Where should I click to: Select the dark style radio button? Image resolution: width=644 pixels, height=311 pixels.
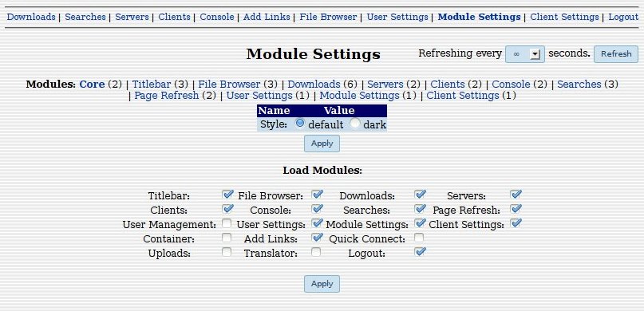point(355,123)
